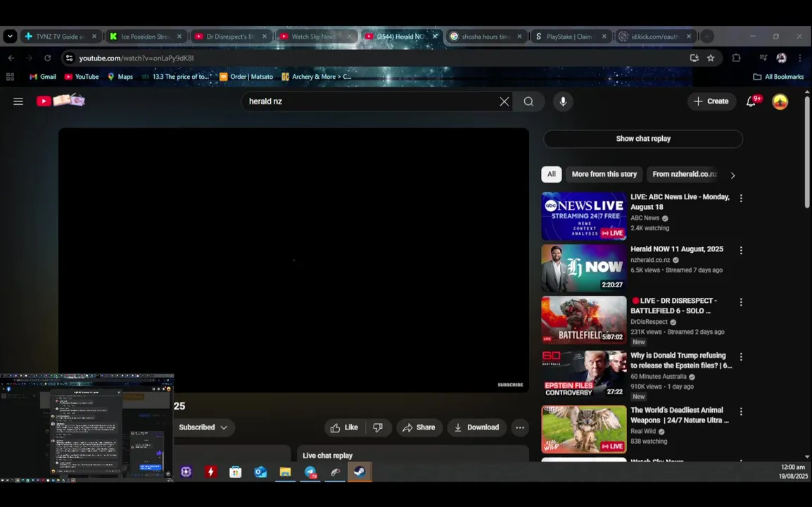Bookmark this page with star

coord(711,58)
